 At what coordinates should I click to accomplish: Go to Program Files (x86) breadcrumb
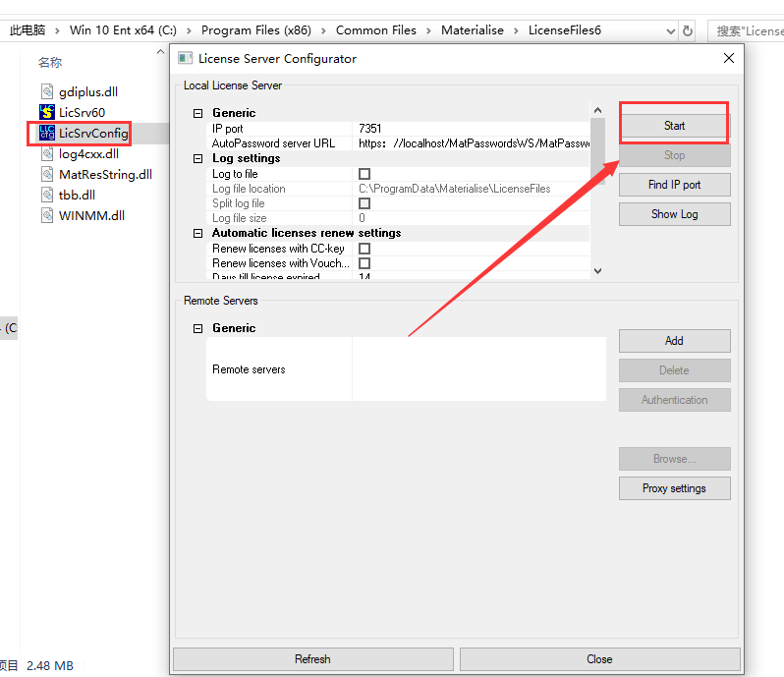(x=256, y=30)
